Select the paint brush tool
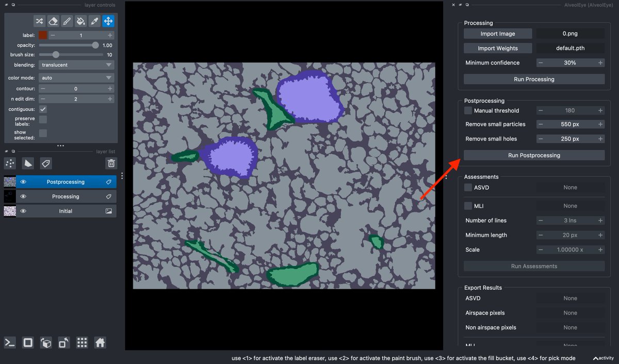This screenshot has height=364, width=619. pos(67,21)
